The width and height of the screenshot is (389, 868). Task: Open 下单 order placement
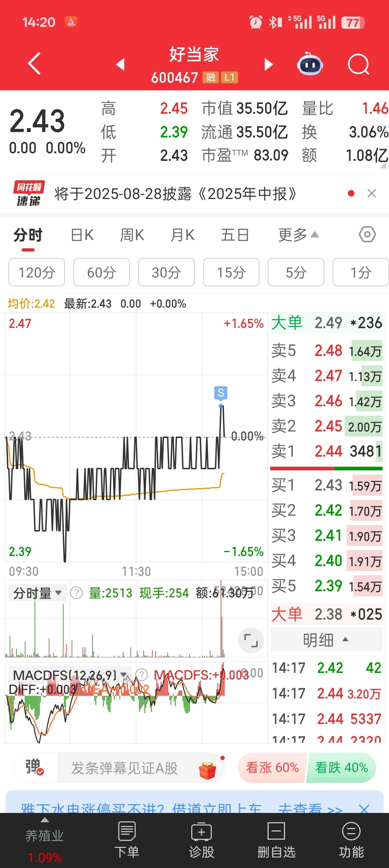pos(127,840)
